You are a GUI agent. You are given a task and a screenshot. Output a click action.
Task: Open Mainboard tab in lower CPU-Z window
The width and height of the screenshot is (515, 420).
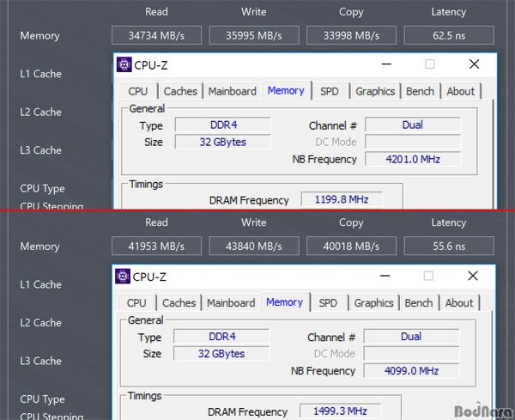(231, 302)
